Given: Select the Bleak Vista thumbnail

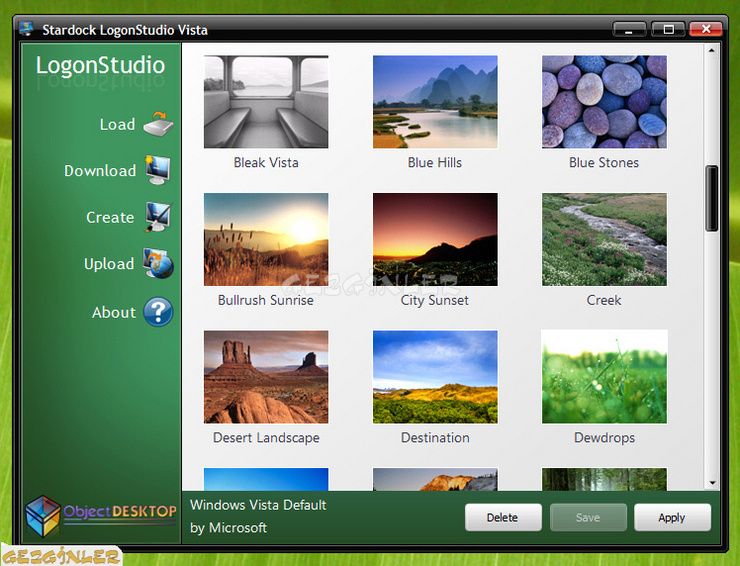Looking at the screenshot, I should click(266, 102).
